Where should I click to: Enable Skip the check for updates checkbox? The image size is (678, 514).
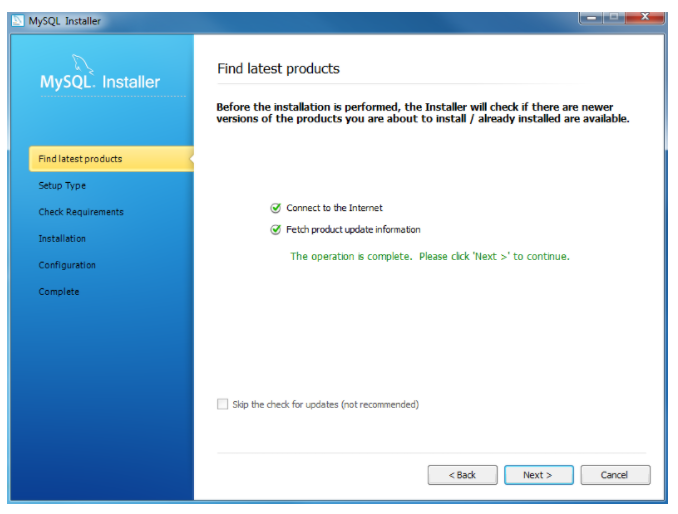(222, 404)
